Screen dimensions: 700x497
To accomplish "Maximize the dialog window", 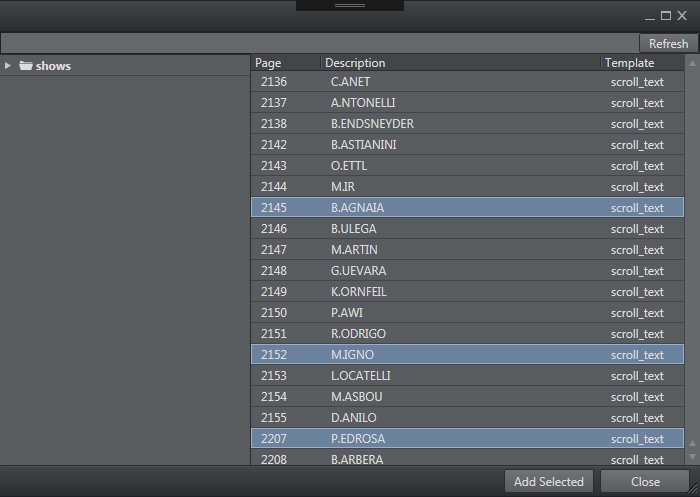I will (x=666, y=16).
